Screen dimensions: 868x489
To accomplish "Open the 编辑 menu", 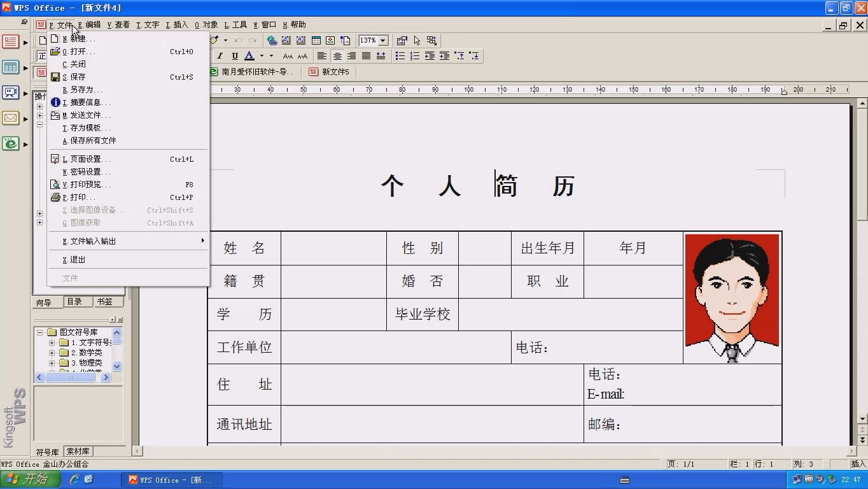I will pos(89,25).
